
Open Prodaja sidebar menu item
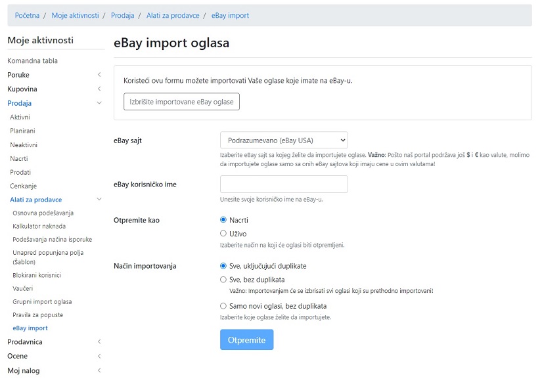tap(19, 103)
